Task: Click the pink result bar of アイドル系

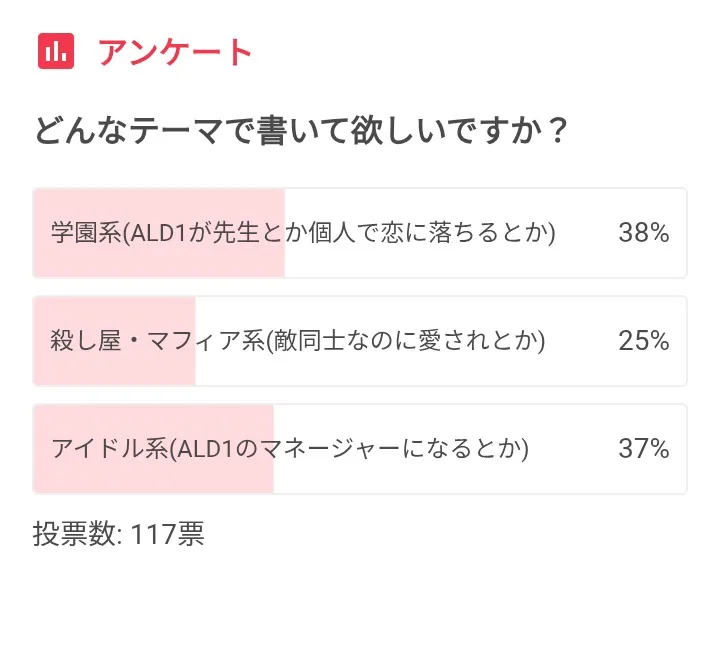Action: pos(154,476)
